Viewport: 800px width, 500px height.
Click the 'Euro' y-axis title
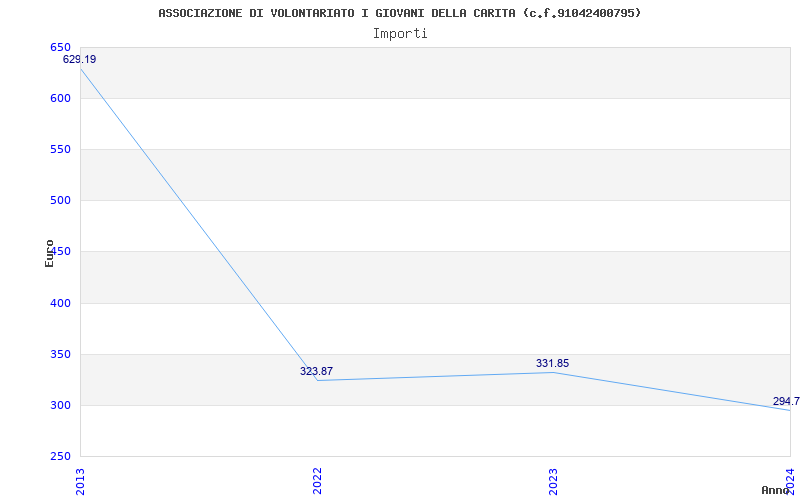49,254
